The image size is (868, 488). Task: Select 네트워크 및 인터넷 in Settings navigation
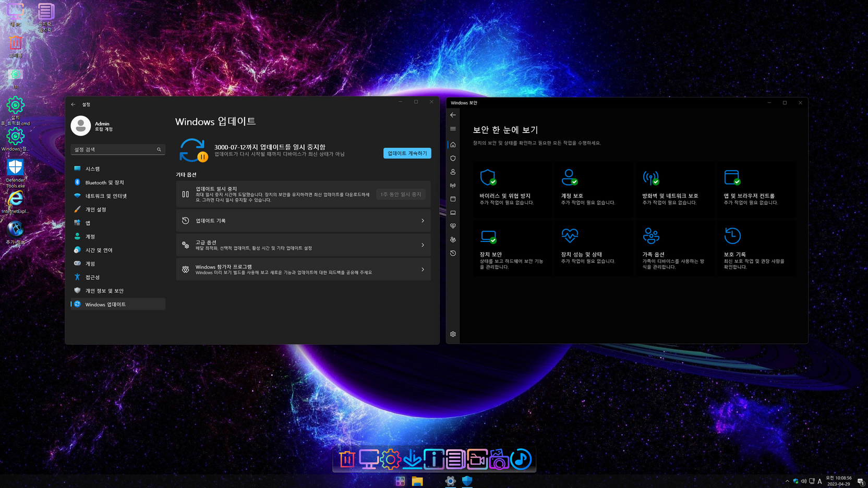pos(118,196)
